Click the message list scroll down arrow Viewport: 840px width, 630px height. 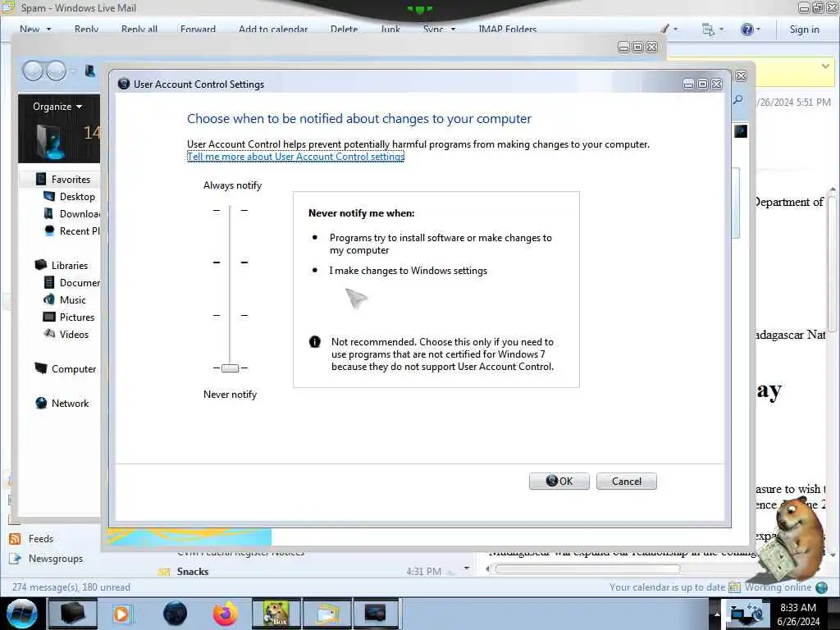[x=467, y=568]
